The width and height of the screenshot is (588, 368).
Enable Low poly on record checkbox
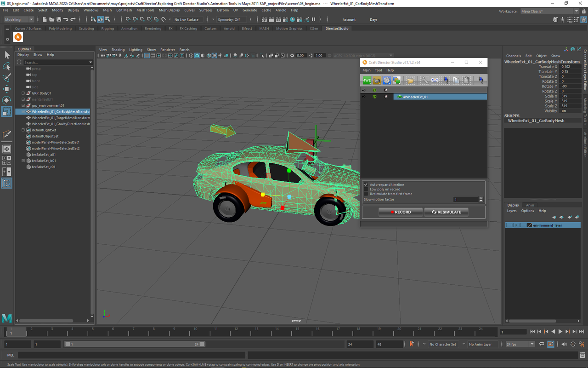tap(366, 189)
